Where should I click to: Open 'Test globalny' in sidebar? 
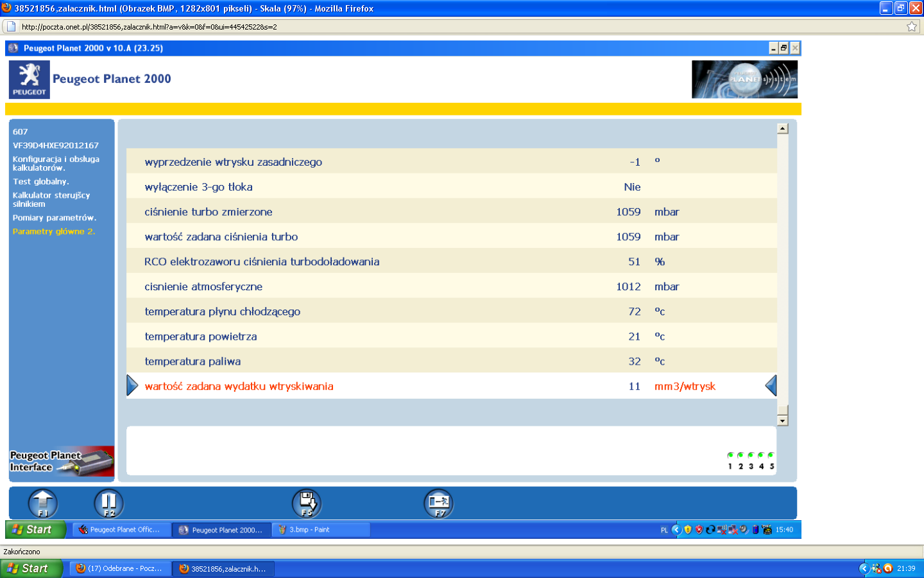click(x=41, y=182)
